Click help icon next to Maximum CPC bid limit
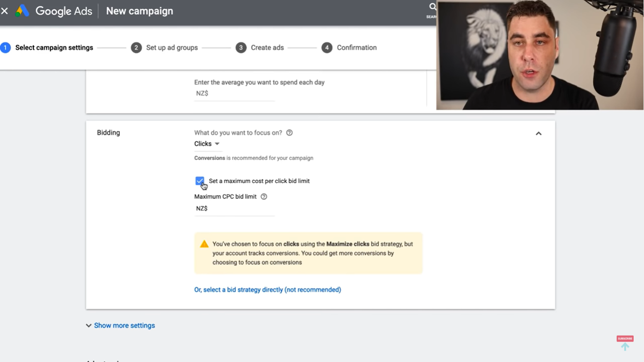644x362 pixels. pyautogui.click(x=264, y=197)
